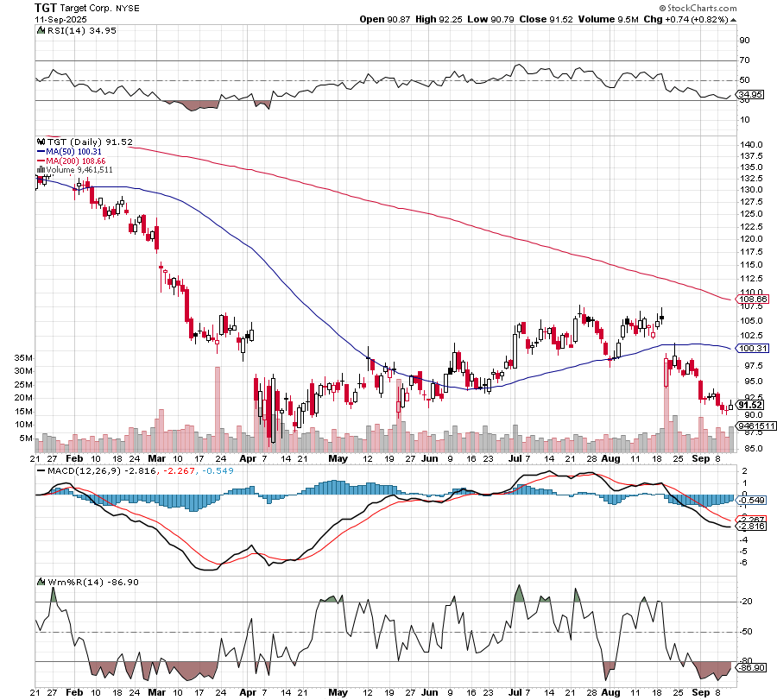Click the -6 level on MACD axis

[744, 563]
